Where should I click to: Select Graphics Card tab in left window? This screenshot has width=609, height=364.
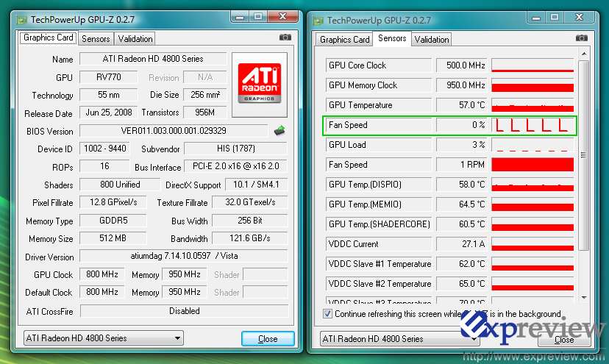tap(48, 38)
